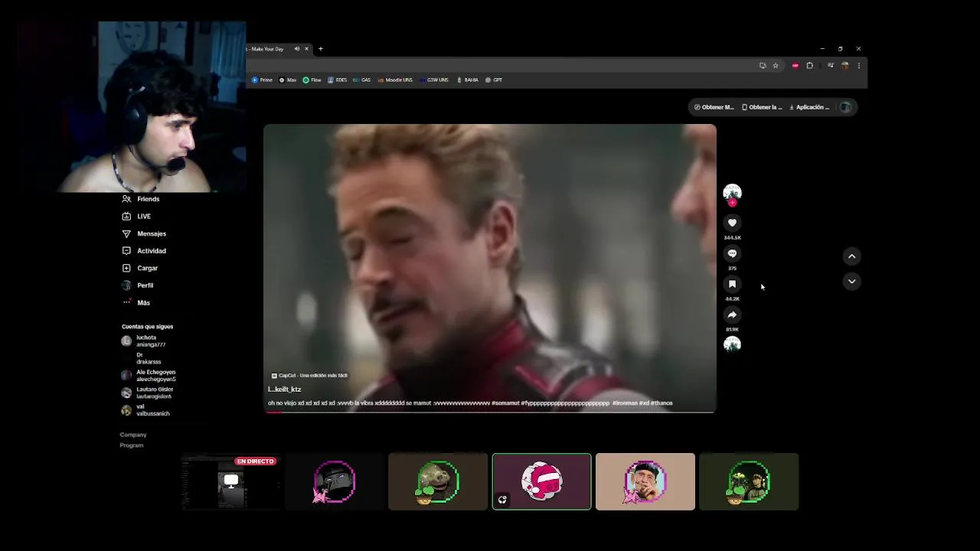The image size is (980, 551).
Task: Click the Obtener la... button
Action: 762,107
